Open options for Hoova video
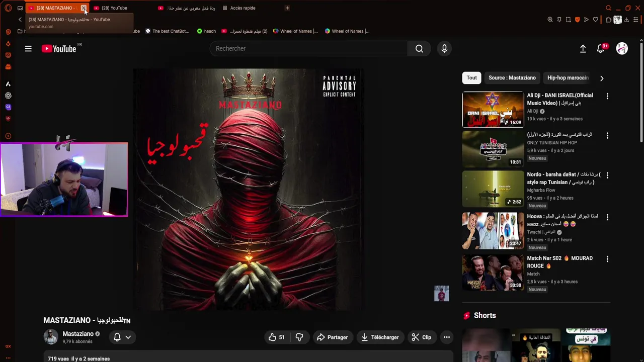644x362 pixels. coord(607,217)
